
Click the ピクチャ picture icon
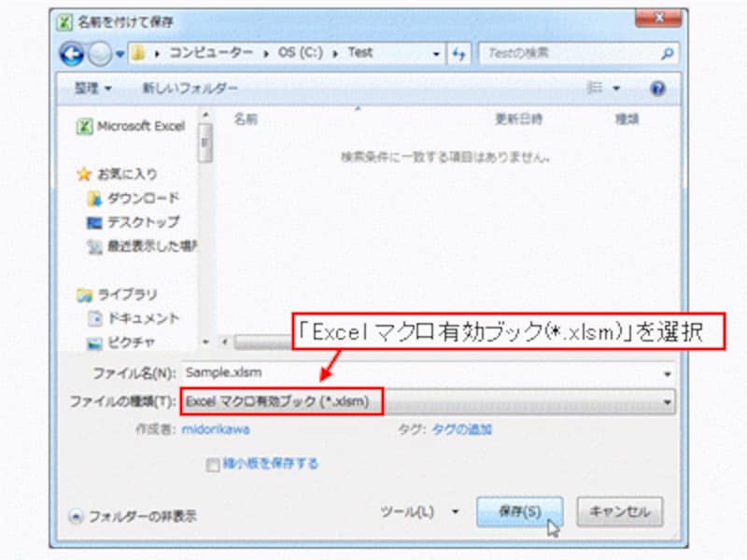[94, 343]
